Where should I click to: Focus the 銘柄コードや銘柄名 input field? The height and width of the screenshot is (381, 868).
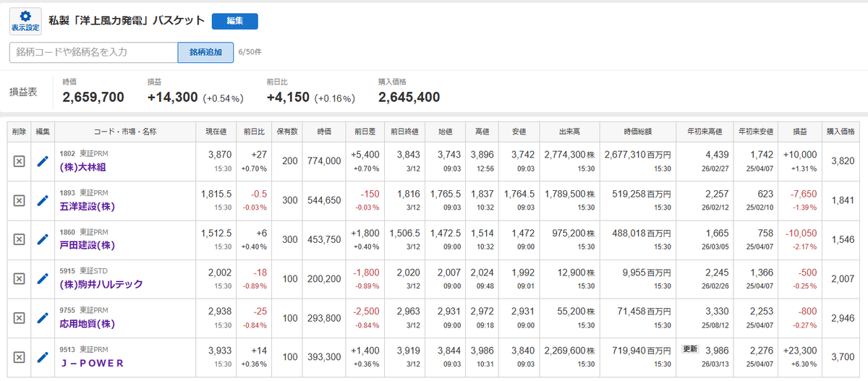point(93,52)
